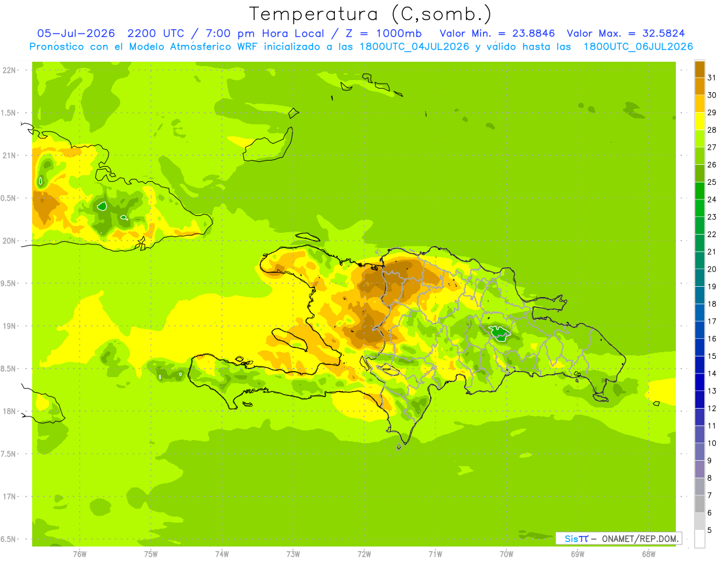Click the '1800UTC_06JUL2026' valid-until time
728x562 pixels.
click(638, 47)
